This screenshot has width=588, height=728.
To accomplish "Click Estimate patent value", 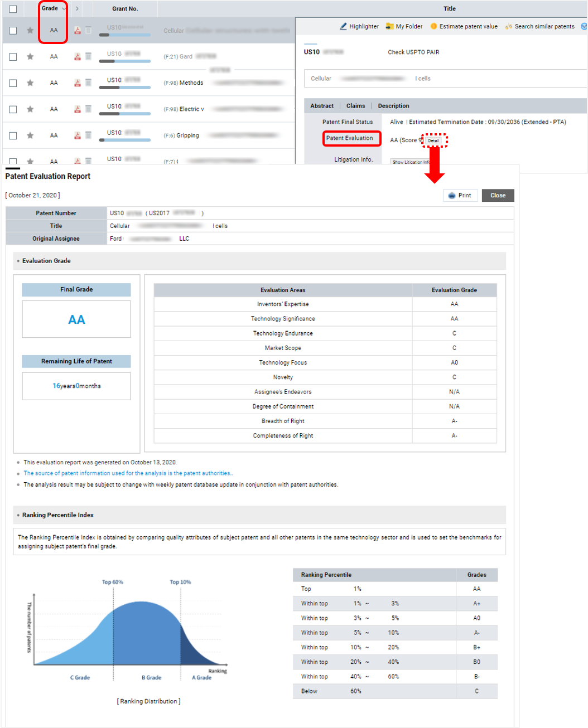I will 464,26.
